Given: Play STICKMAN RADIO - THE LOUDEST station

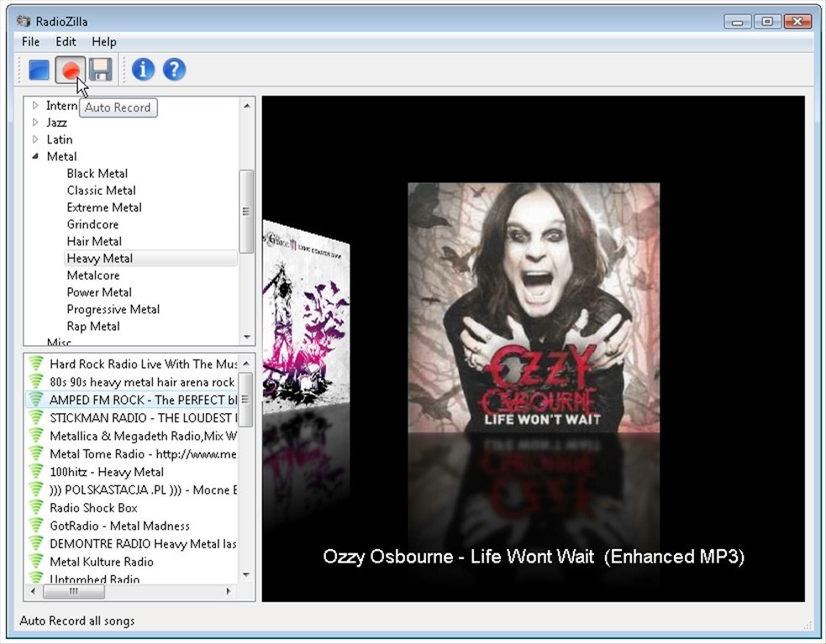Looking at the screenshot, I should coord(143,417).
